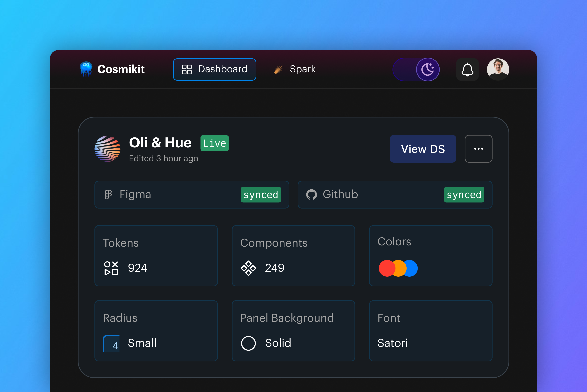Open the user profile avatar
The width and height of the screenshot is (587, 392).
click(x=498, y=70)
